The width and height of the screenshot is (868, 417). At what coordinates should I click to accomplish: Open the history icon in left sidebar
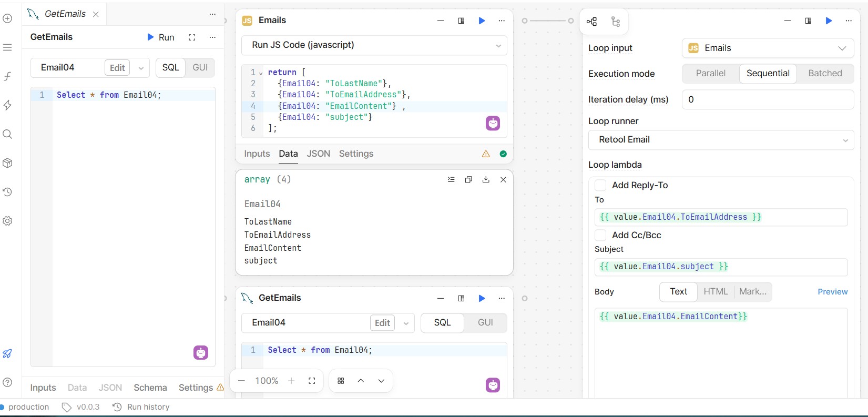click(7, 192)
